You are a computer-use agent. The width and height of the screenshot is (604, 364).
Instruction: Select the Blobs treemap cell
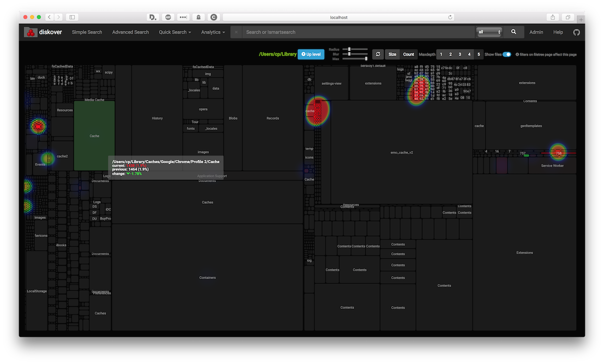(x=233, y=118)
